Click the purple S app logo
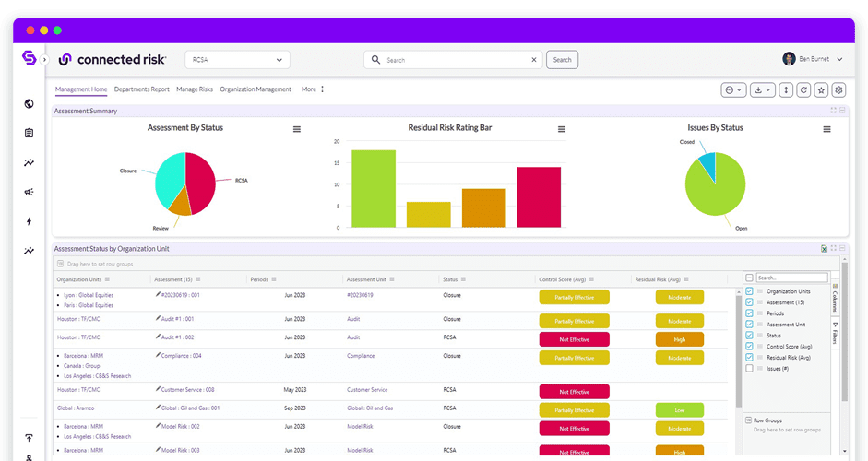 [29, 57]
